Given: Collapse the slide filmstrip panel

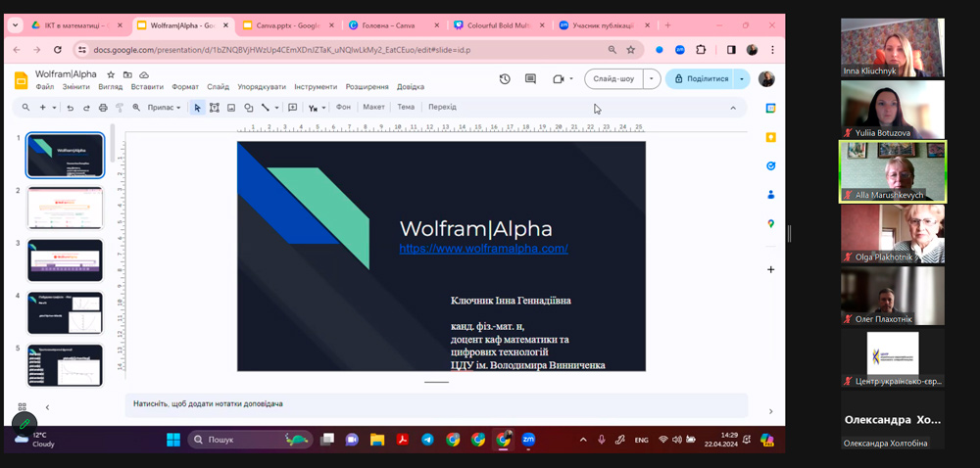Looking at the screenshot, I should click(x=47, y=407).
